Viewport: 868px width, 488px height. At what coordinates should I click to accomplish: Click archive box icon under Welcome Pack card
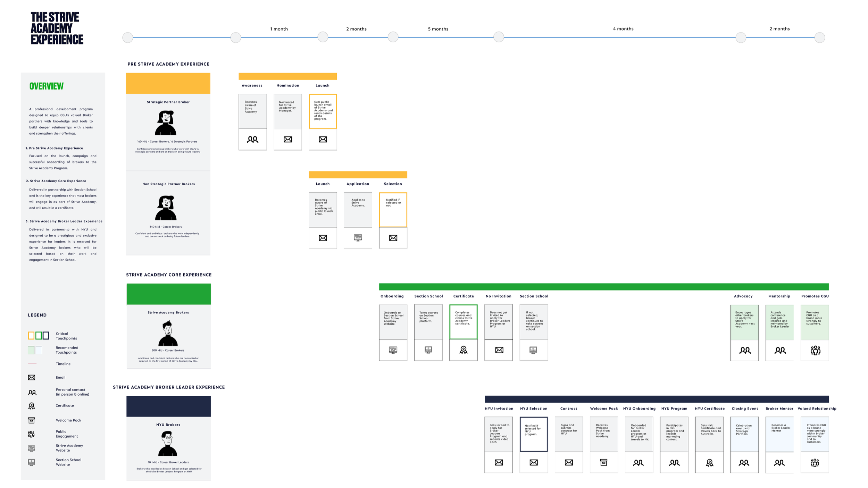pos(604,462)
